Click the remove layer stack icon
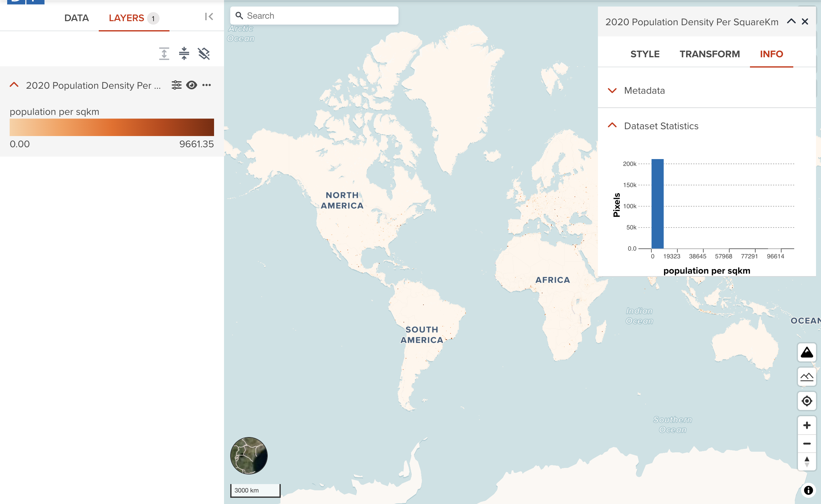 (x=204, y=53)
